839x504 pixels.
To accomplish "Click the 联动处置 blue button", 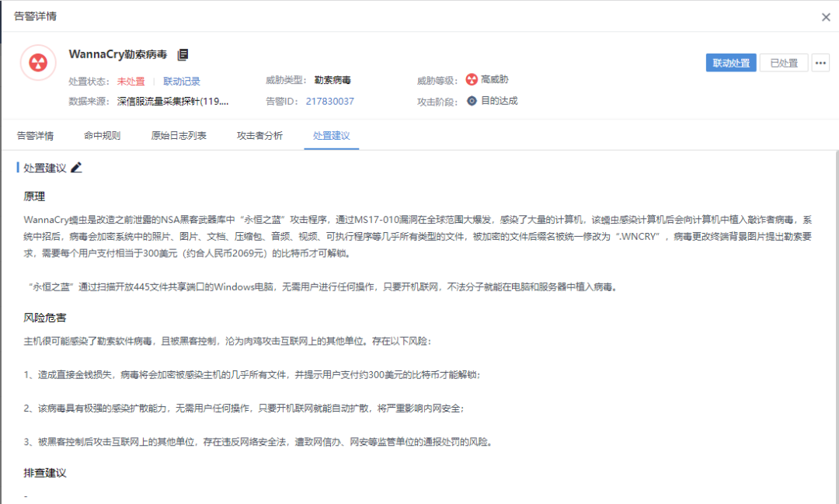I will [730, 62].
